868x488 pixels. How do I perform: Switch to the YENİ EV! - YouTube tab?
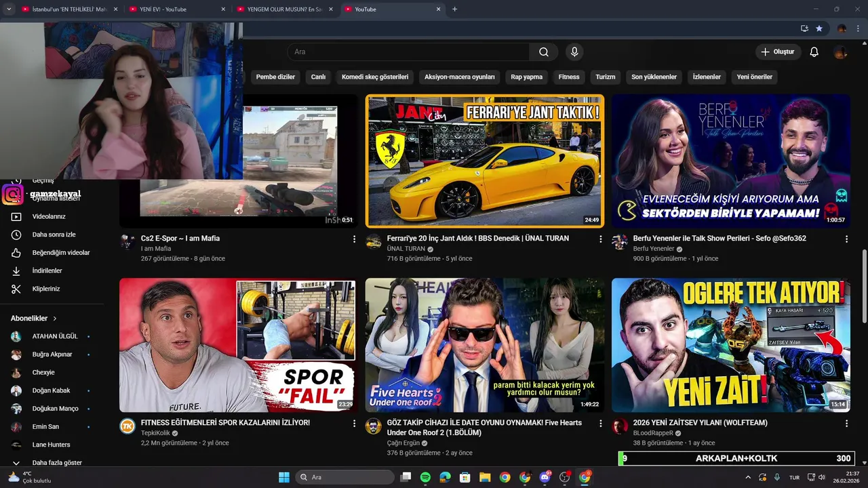pos(178,9)
